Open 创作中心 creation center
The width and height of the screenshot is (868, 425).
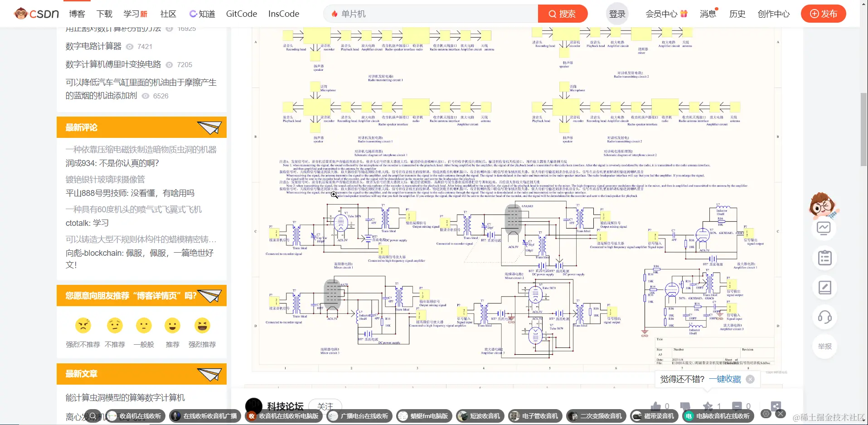pyautogui.click(x=774, y=14)
